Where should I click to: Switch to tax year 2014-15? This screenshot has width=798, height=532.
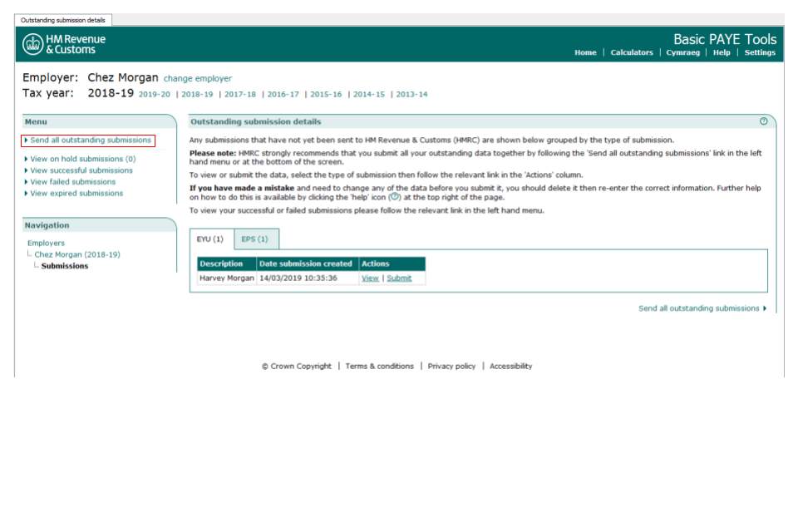point(369,94)
